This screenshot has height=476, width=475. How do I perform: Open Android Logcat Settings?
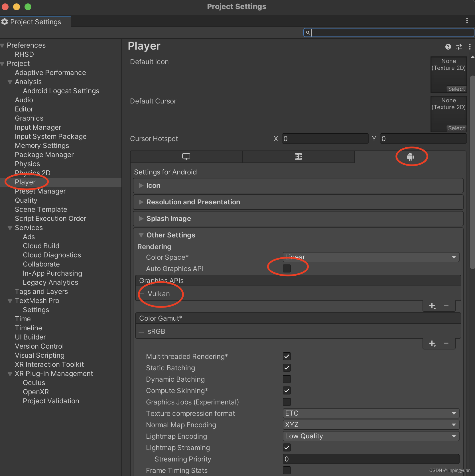[61, 91]
